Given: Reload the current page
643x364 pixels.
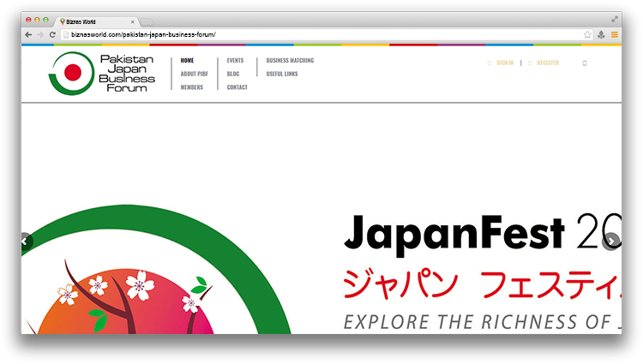Looking at the screenshot, I should point(52,34).
